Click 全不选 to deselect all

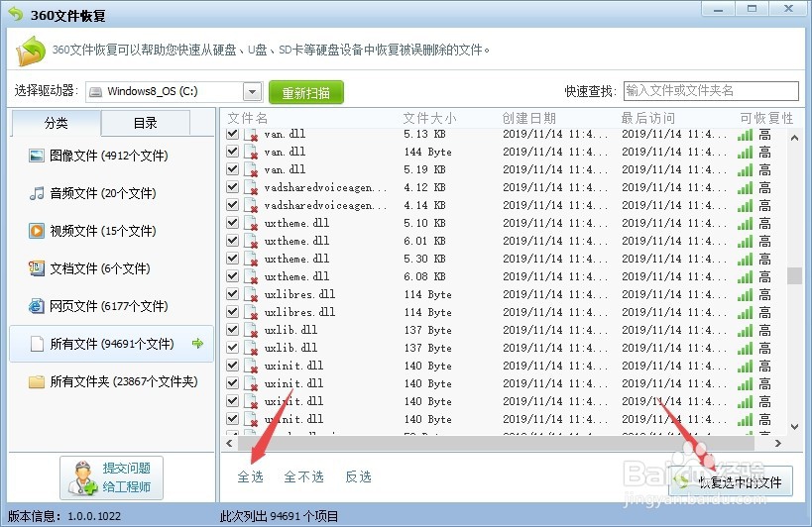click(303, 476)
